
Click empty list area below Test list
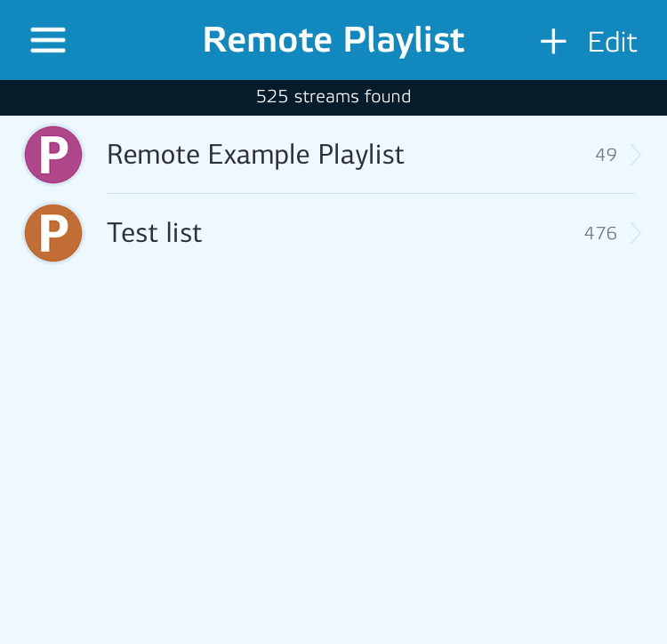[x=333, y=445]
